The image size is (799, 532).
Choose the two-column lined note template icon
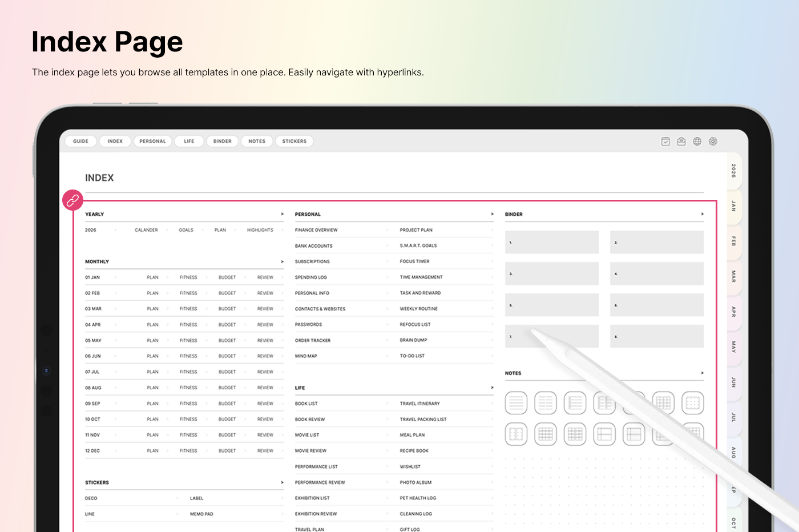[546, 404]
